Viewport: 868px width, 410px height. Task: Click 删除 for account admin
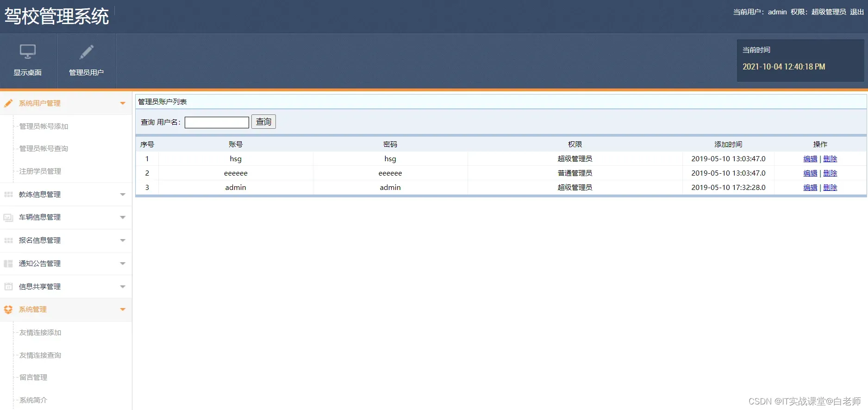(x=830, y=188)
